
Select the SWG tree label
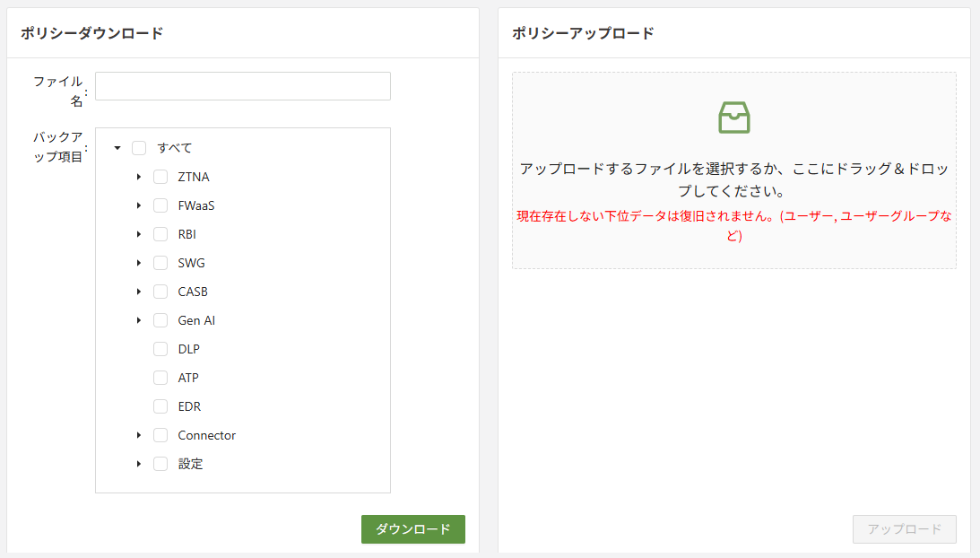coord(191,263)
